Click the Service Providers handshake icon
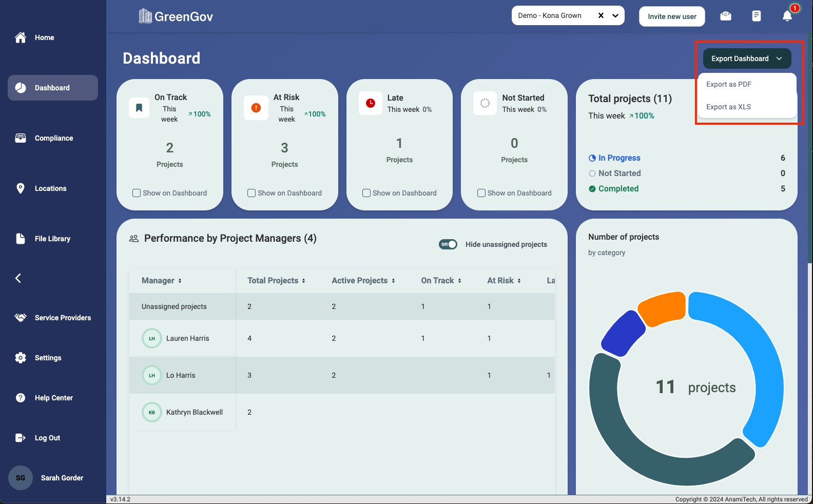Viewport: 813px width, 504px height. pyautogui.click(x=21, y=318)
